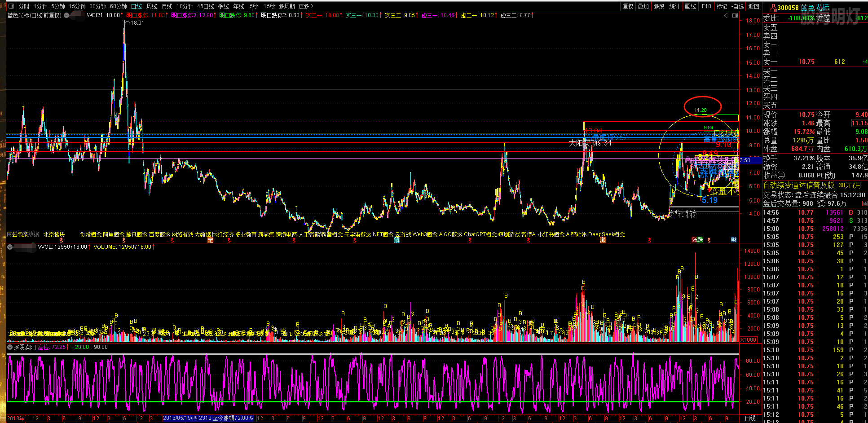This screenshot has width=868, height=423.
Task: Click the panel layout icon left of 分时
Action: click(11, 6)
